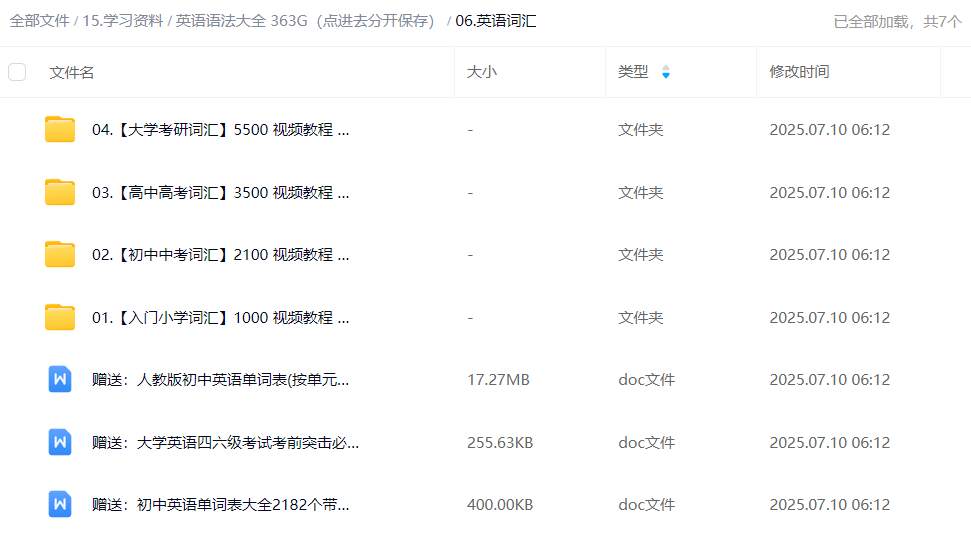This screenshot has width=971, height=549.
Task: Click the sort arrow beside 类型 column
Action: pyautogui.click(x=666, y=72)
